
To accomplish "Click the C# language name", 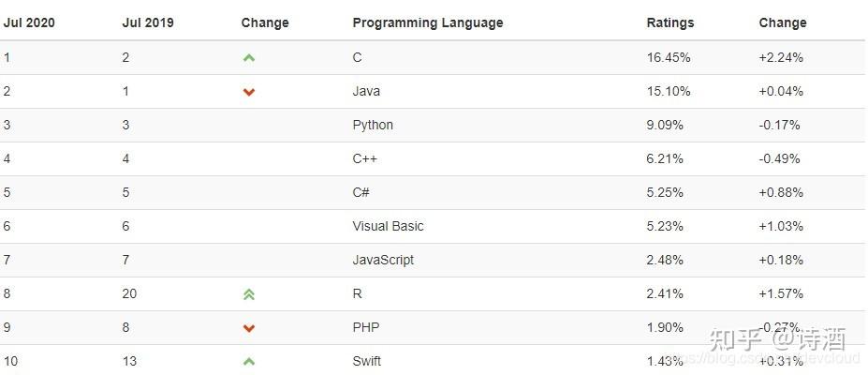I will (x=360, y=192).
